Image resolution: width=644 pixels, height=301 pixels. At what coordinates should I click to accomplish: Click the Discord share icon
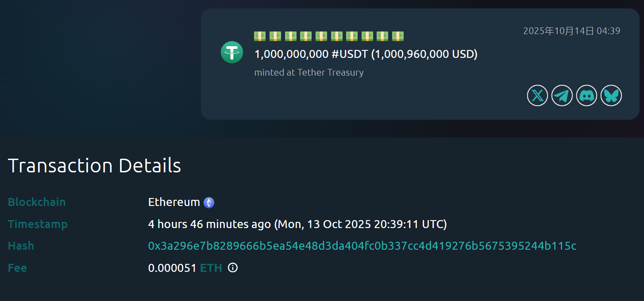[x=586, y=95]
